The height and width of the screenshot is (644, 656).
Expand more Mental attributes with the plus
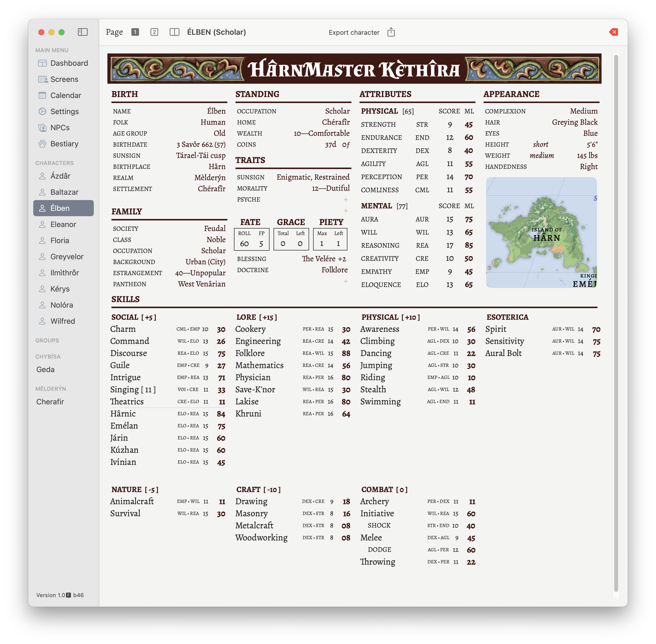(346, 211)
